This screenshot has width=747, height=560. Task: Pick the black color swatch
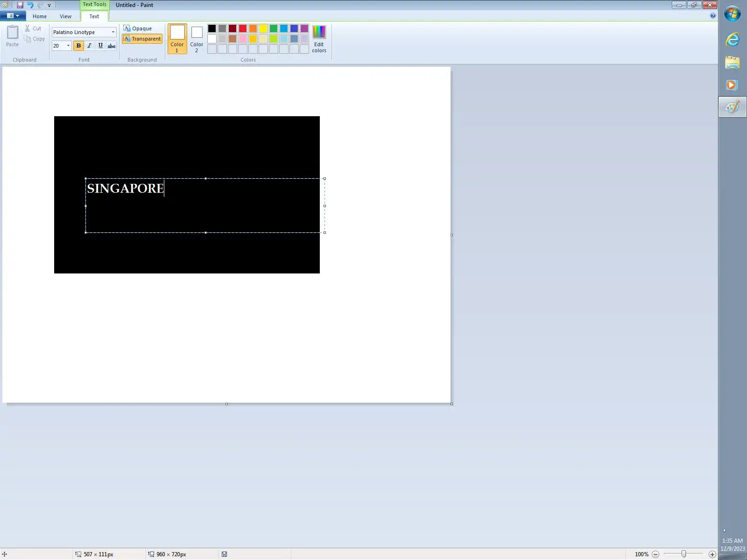tap(212, 28)
